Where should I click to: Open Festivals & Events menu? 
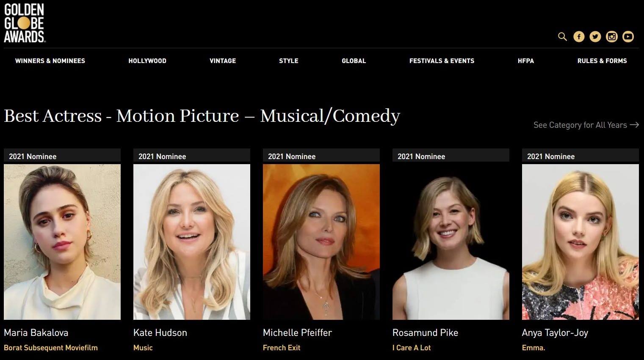click(x=442, y=61)
